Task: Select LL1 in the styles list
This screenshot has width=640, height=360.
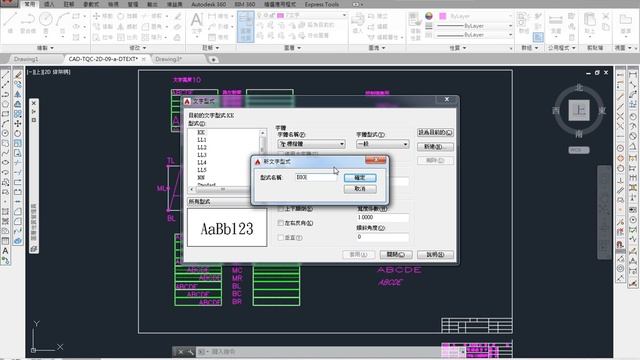Action: [x=202, y=140]
